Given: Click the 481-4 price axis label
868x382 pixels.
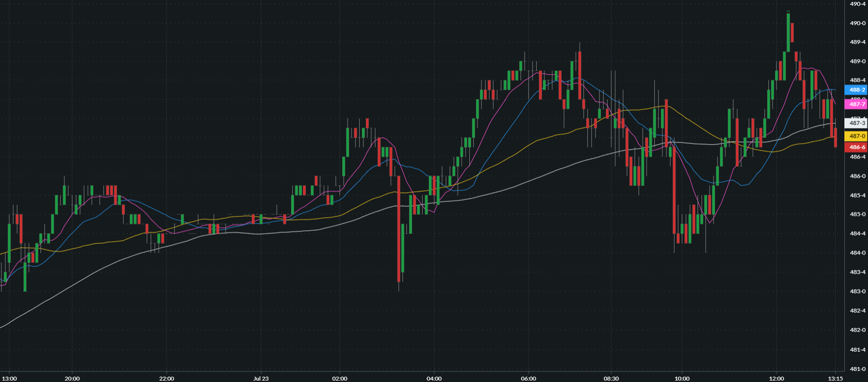Looking at the screenshot, I should (x=857, y=350).
